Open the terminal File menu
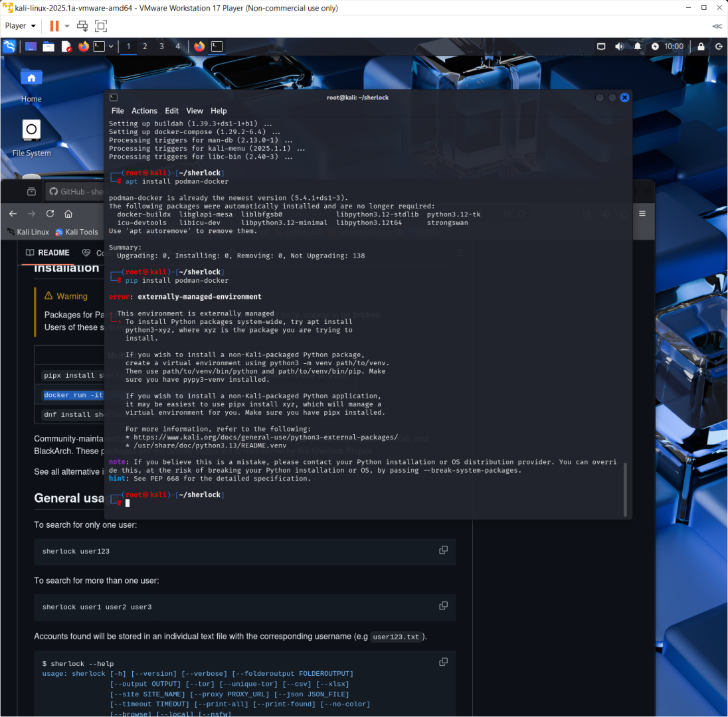The image size is (728, 717). pyautogui.click(x=118, y=111)
